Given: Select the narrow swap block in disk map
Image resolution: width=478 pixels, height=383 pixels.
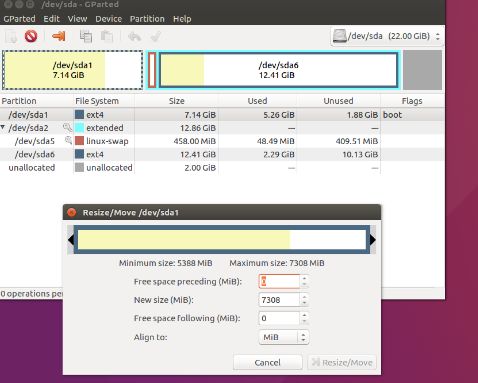Looking at the screenshot, I should point(152,70).
